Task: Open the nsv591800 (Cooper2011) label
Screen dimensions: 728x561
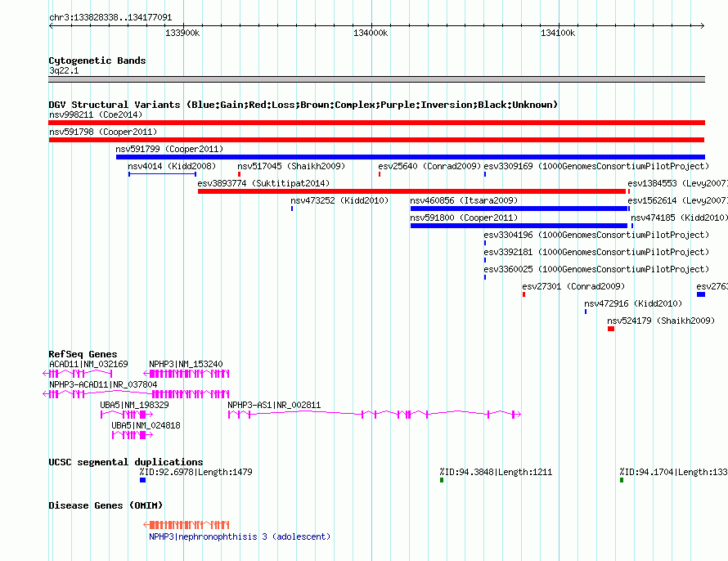Action: (464, 218)
